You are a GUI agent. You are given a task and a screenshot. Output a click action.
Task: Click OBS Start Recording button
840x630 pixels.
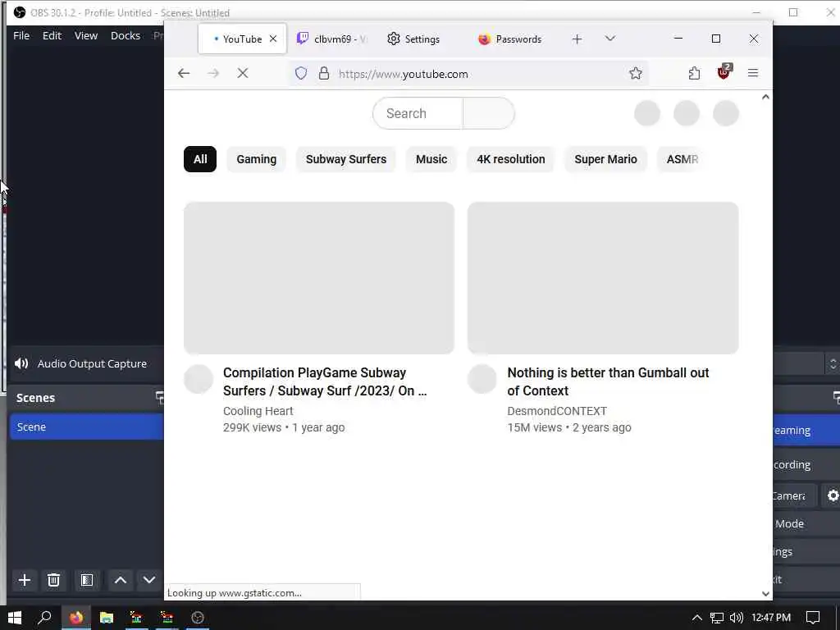point(806,464)
